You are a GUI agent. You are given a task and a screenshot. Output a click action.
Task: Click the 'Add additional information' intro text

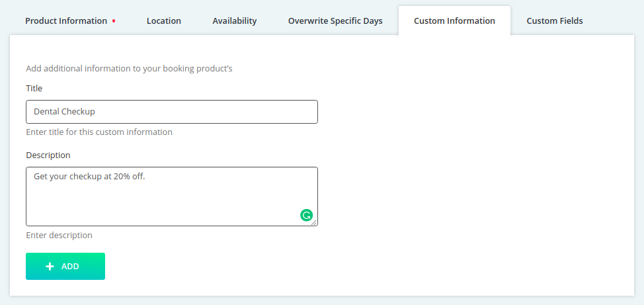click(x=129, y=69)
